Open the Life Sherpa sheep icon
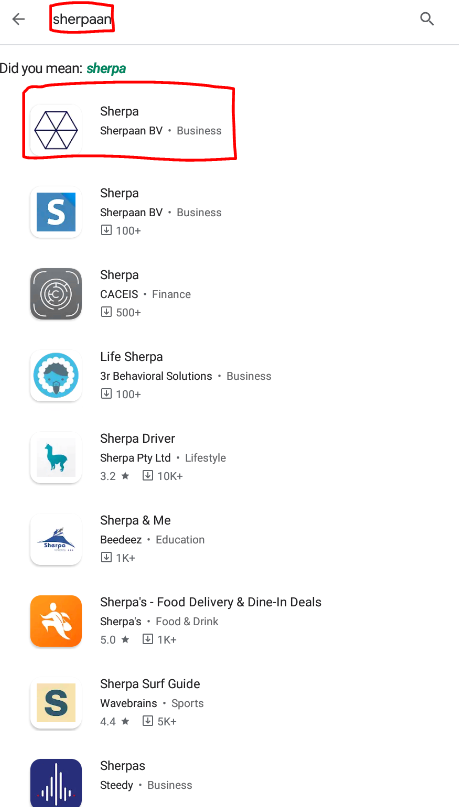This screenshot has width=459, height=807. pyautogui.click(x=56, y=376)
